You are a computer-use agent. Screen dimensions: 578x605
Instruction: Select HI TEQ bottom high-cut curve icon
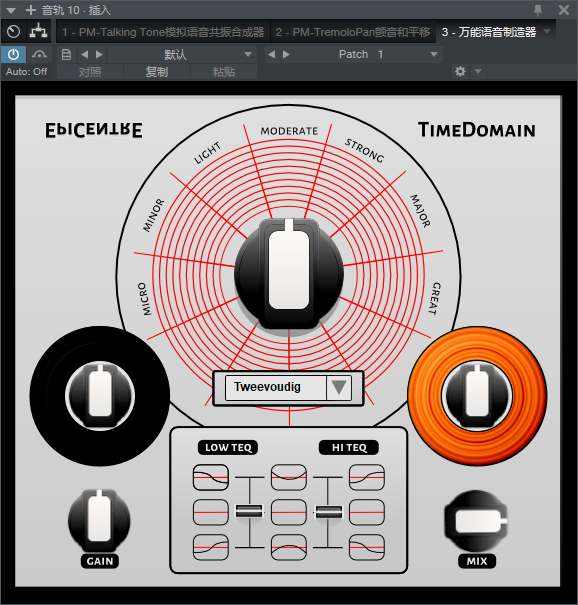coord(367,547)
